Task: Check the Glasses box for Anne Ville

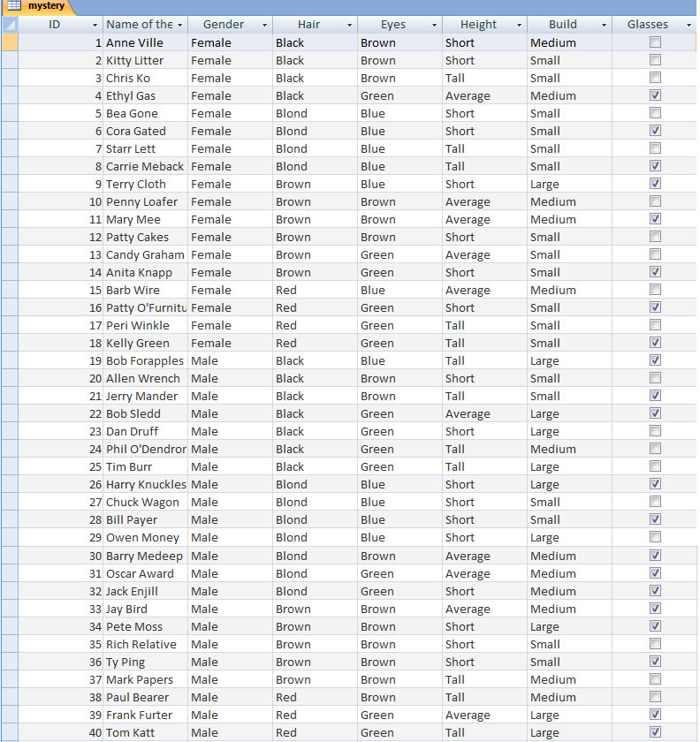Action: (x=655, y=42)
